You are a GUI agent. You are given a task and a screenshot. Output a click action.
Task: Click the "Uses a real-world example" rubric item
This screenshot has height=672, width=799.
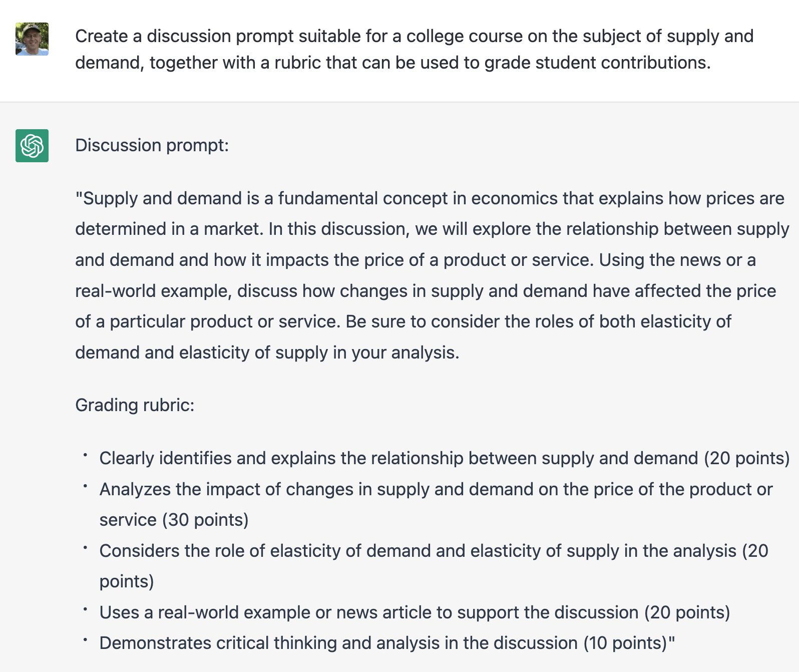(415, 612)
